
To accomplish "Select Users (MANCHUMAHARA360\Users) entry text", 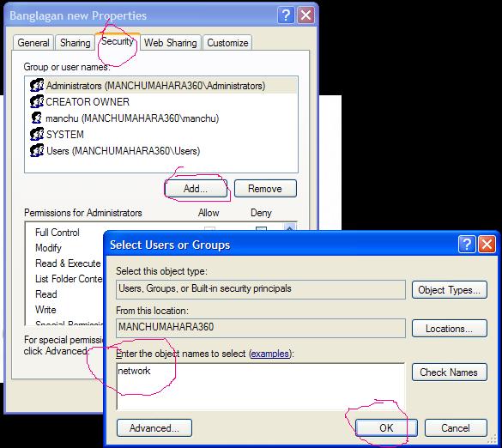I will [x=123, y=151].
